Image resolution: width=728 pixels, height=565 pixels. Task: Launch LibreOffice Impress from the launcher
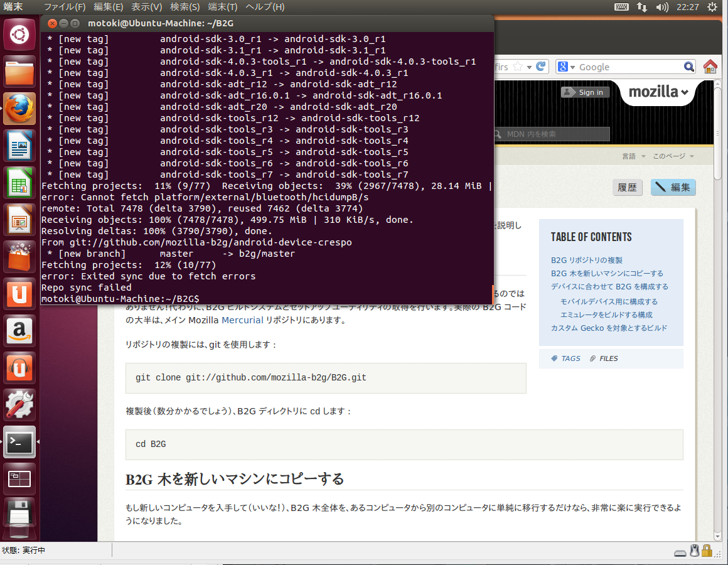click(x=19, y=220)
